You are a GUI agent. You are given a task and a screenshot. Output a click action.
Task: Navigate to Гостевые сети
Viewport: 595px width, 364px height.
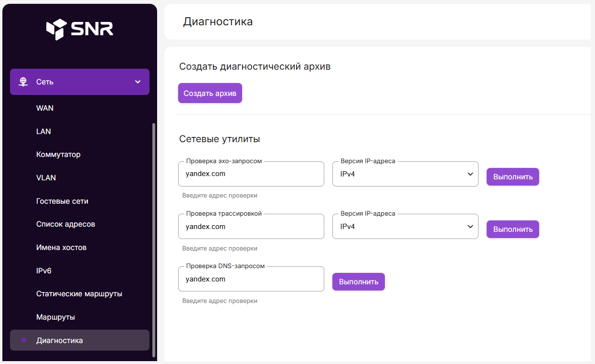62,201
